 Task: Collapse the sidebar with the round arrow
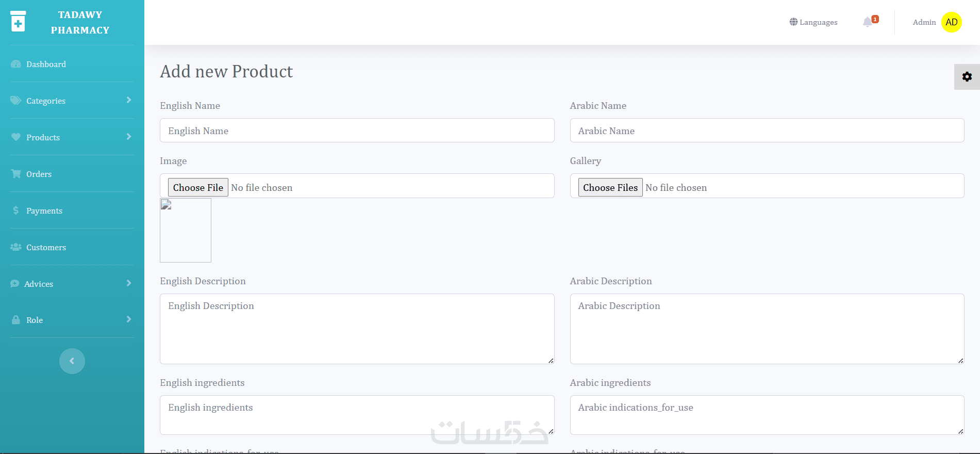click(x=72, y=361)
